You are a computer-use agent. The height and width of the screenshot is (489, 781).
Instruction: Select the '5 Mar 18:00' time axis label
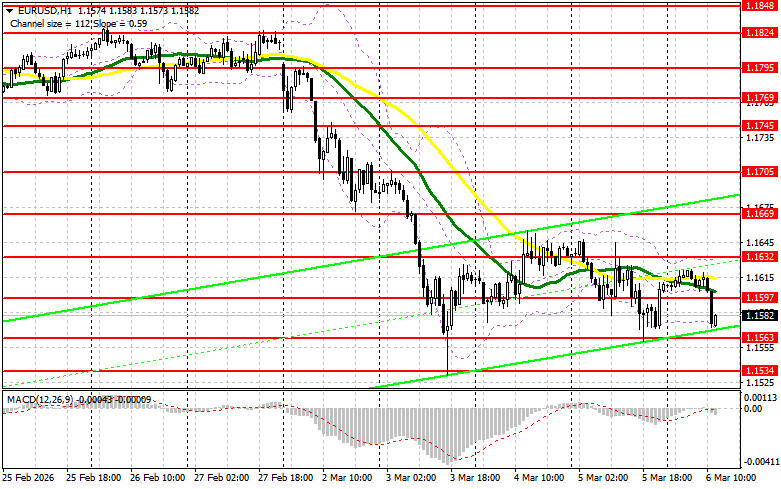pyautogui.click(x=667, y=478)
